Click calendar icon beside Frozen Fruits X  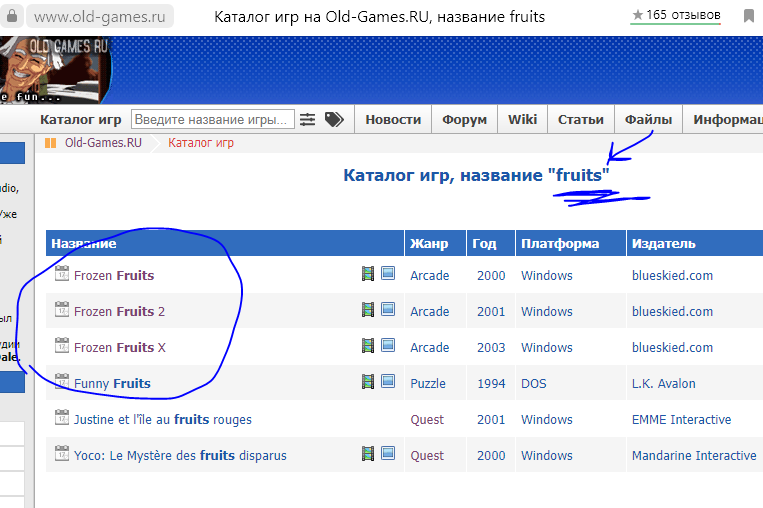62,345
